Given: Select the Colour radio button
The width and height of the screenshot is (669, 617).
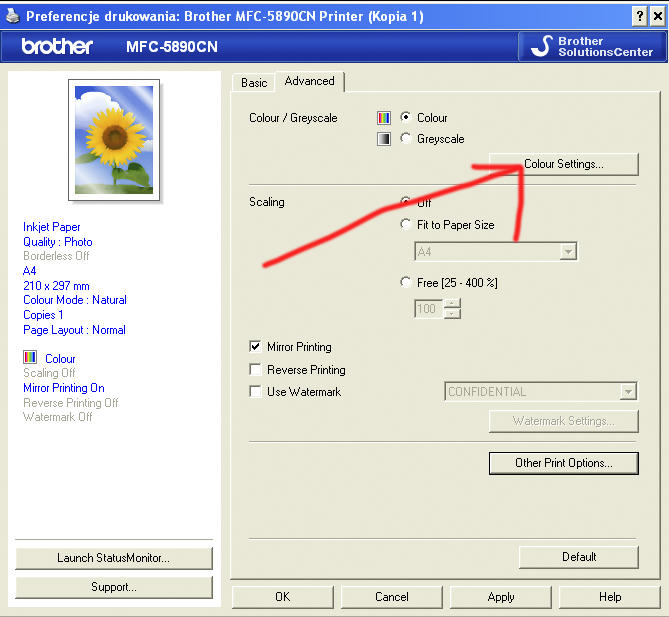Looking at the screenshot, I should point(406,117).
